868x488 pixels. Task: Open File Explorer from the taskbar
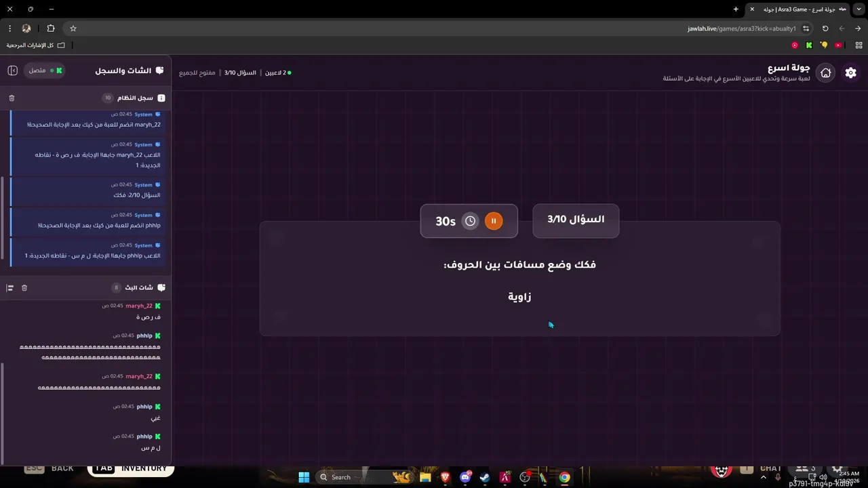coord(425,477)
